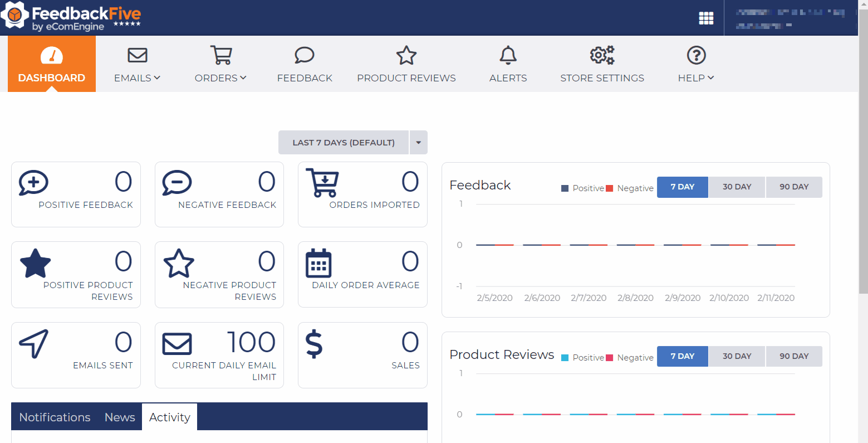
Task: Open the date range dropdown arrow
Action: pos(418,142)
